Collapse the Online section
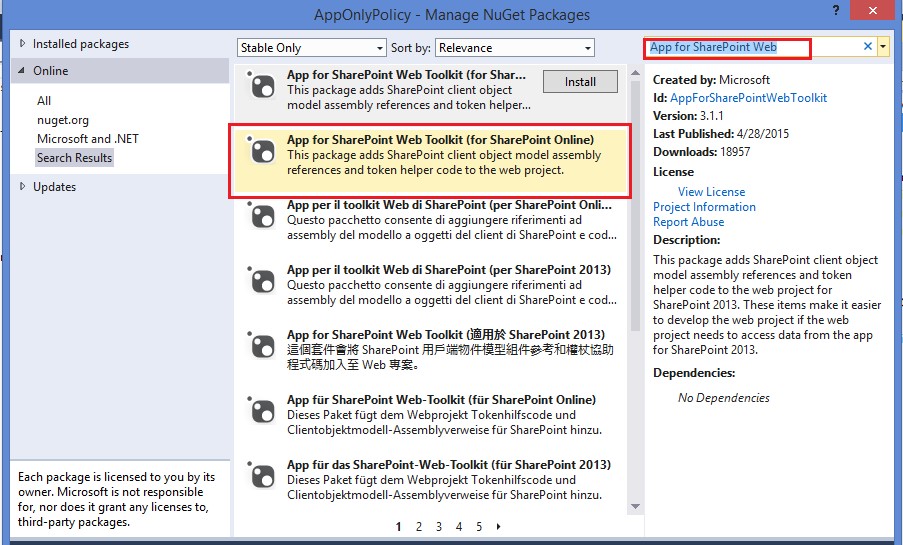 [x=22, y=70]
